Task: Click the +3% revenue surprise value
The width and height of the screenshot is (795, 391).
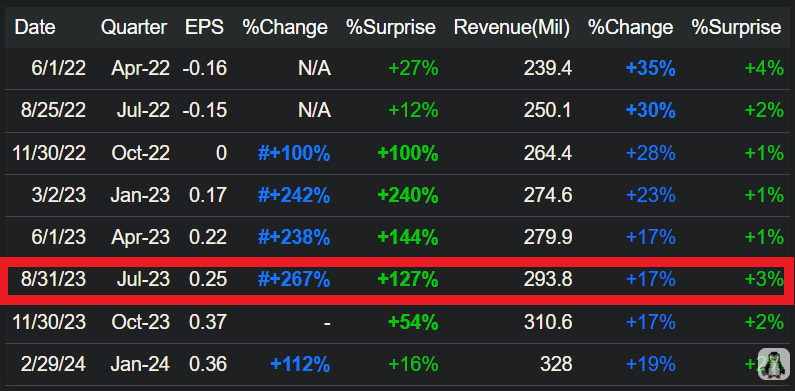Action: click(764, 279)
